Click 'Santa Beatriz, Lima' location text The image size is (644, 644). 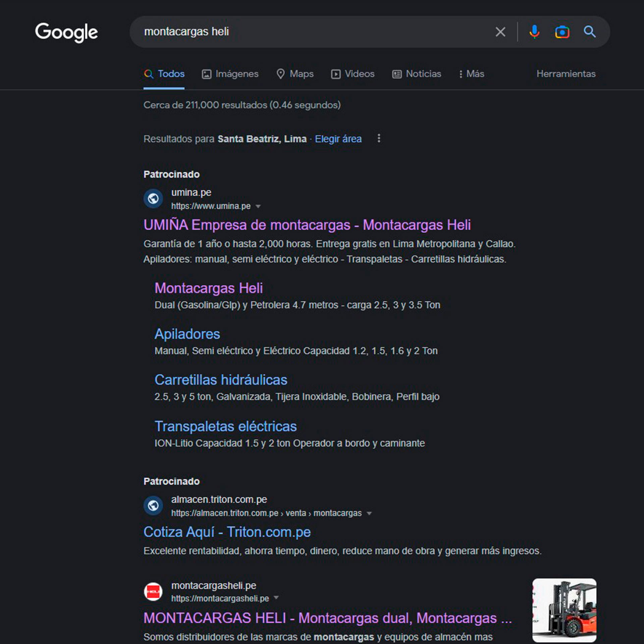click(x=262, y=139)
